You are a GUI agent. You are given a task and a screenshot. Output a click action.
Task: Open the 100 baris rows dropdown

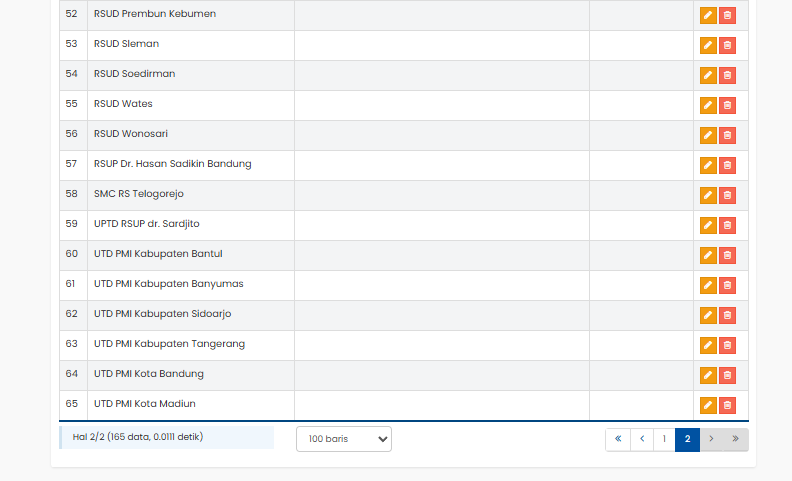[x=343, y=439]
